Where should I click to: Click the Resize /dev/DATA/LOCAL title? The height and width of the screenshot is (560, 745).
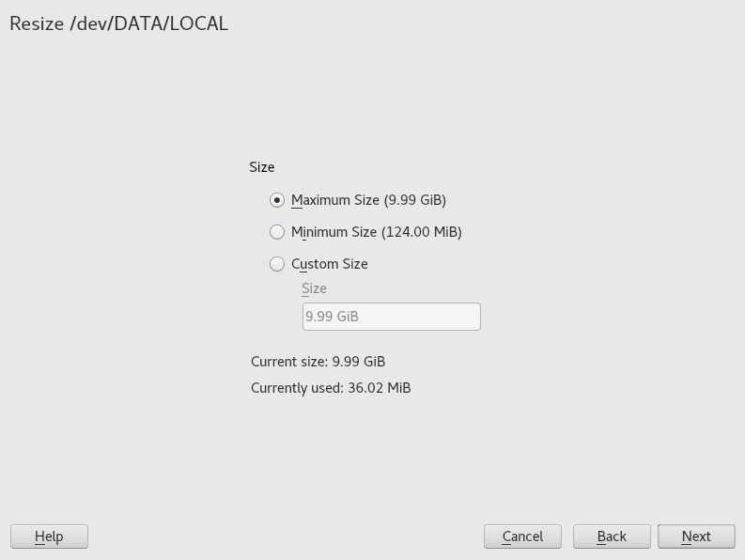click(119, 24)
